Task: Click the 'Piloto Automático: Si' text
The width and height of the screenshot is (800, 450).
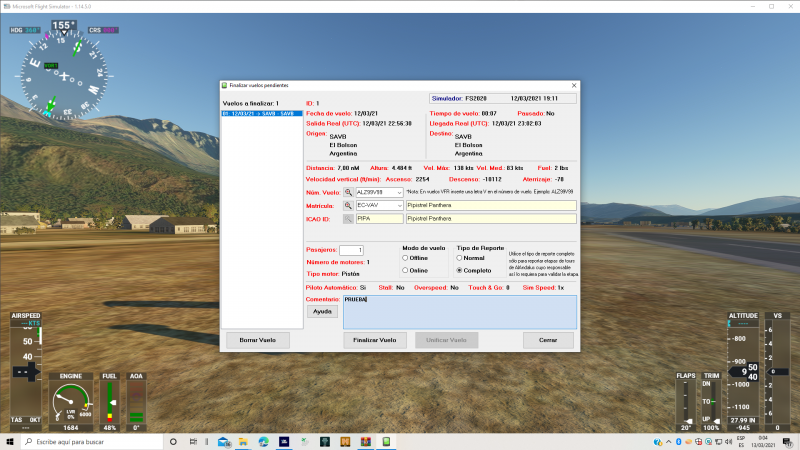Action: [x=336, y=288]
